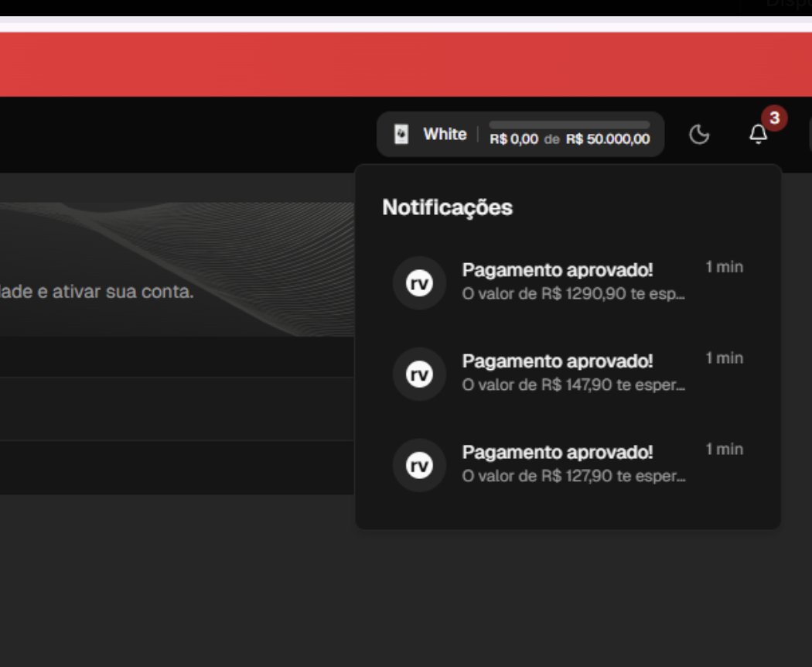Click 1 min timestamp on R$ 147,90 notification

point(725,358)
